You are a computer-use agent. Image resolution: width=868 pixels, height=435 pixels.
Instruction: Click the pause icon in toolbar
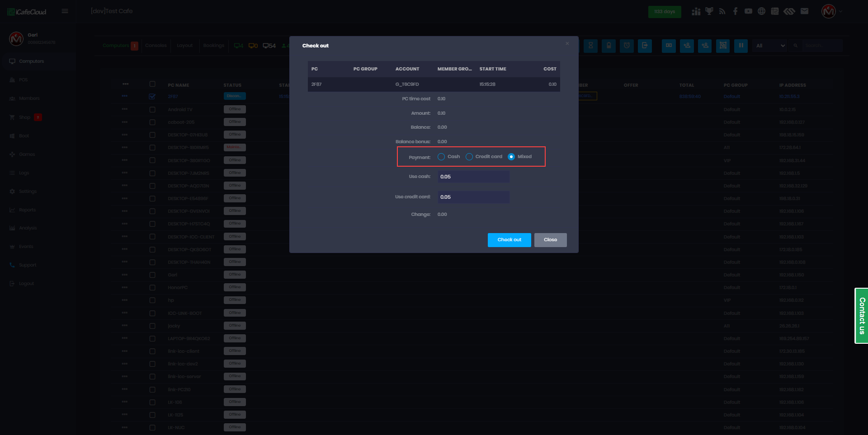741,46
